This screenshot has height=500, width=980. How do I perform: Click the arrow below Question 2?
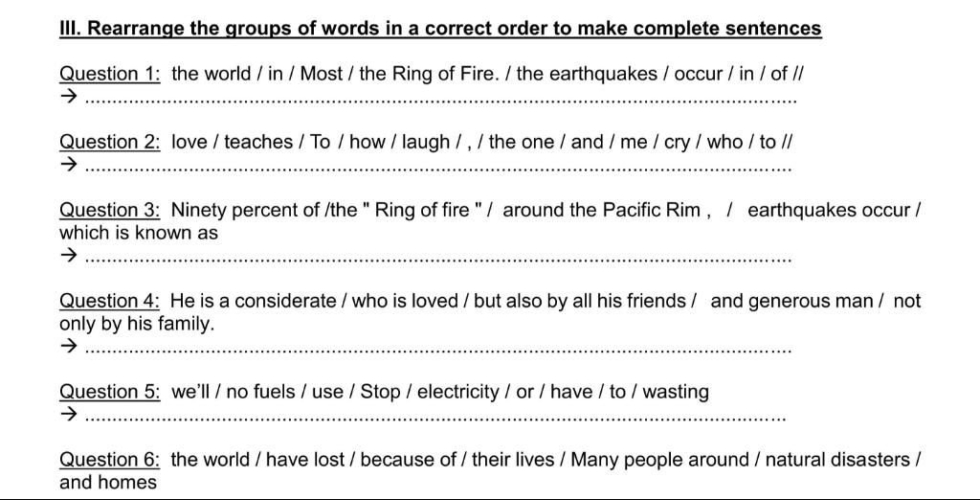pyautogui.click(x=68, y=165)
